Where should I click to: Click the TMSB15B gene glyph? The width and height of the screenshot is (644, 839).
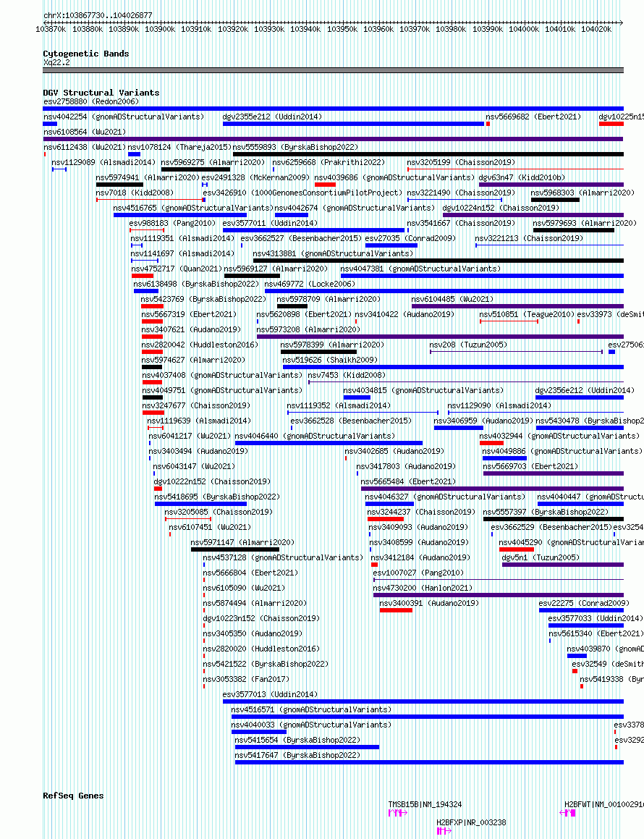click(398, 813)
